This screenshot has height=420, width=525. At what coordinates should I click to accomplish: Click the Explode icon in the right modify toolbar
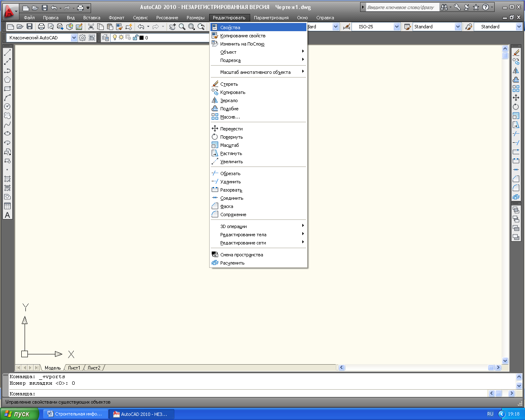click(x=516, y=197)
